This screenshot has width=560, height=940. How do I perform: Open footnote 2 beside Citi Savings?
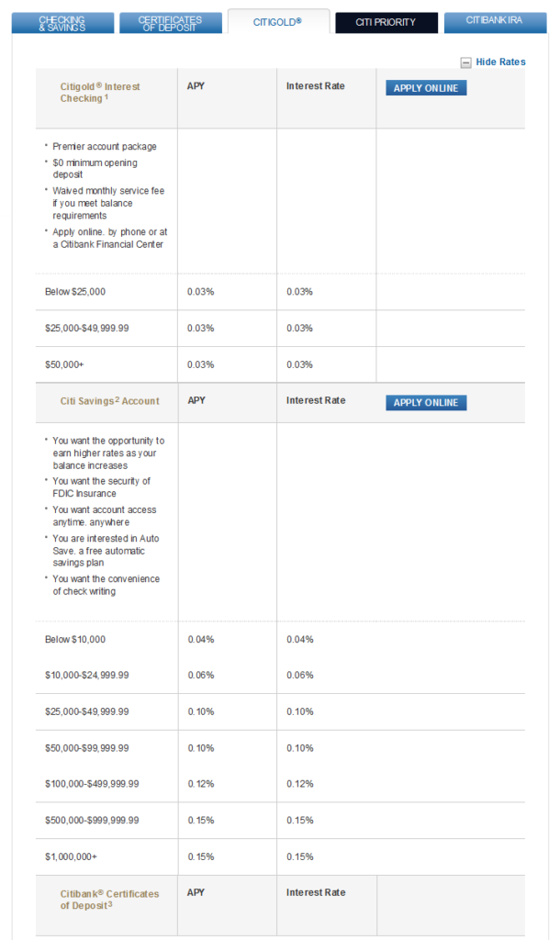pyautogui.click(x=118, y=399)
